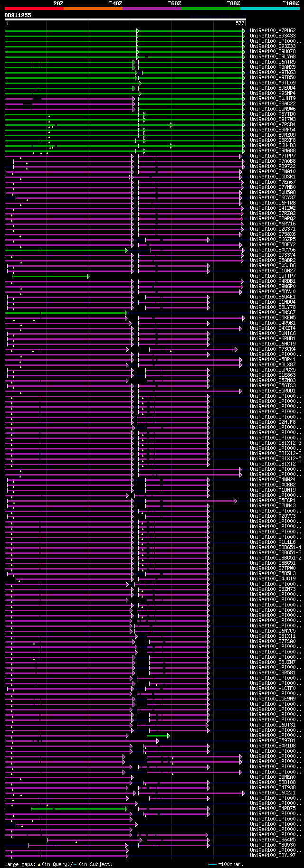Open hit UniRef100_Q93Z33
Viewport: 304px width, 868px height.
(x=273, y=47)
